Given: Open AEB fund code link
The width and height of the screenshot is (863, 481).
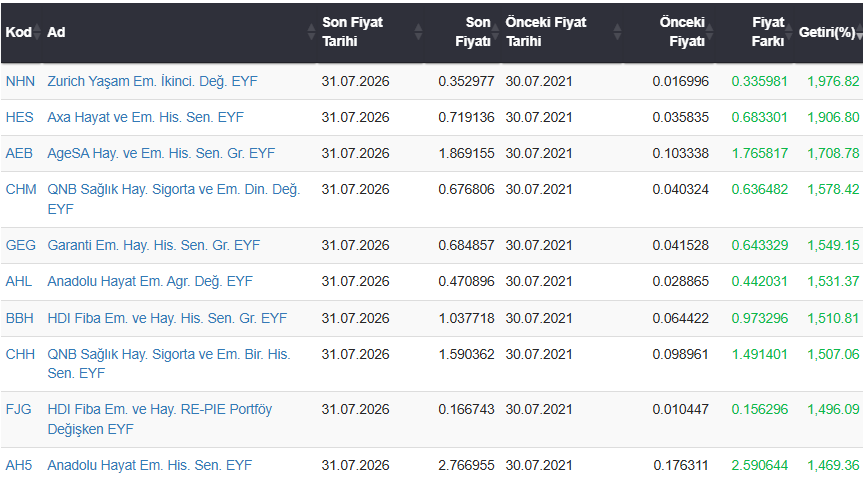Looking at the screenshot, I should point(19,153).
